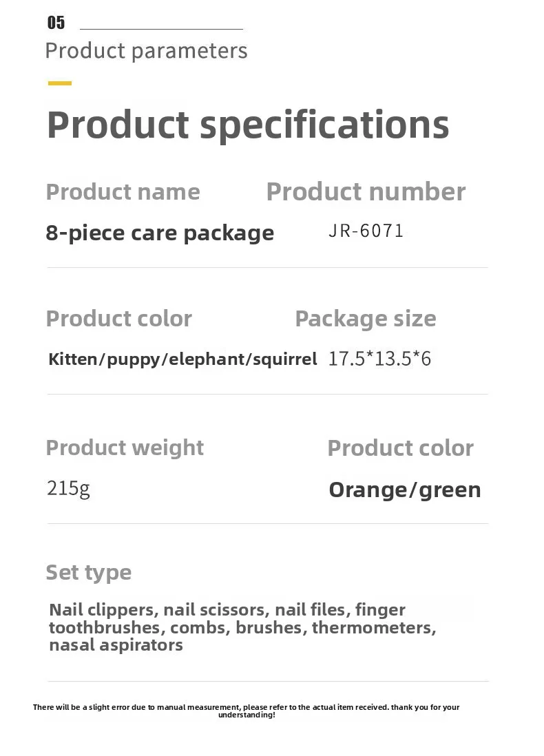Click the section number 05
Image resolution: width=544 pixels, height=756 pixels.
[x=56, y=22]
